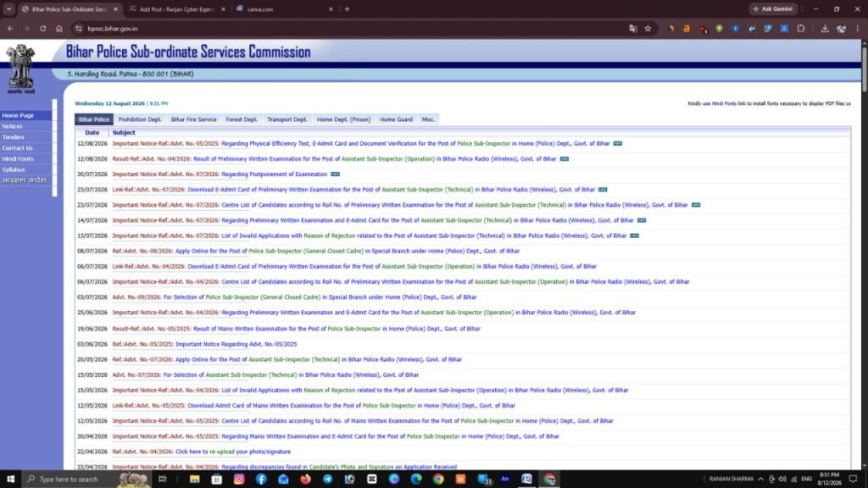Click the Ask Gemini button

point(773,8)
